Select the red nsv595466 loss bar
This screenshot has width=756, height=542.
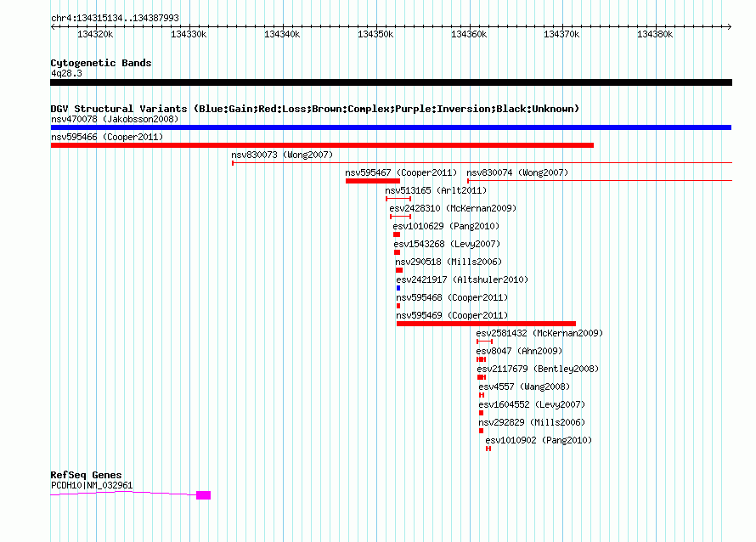322,145
